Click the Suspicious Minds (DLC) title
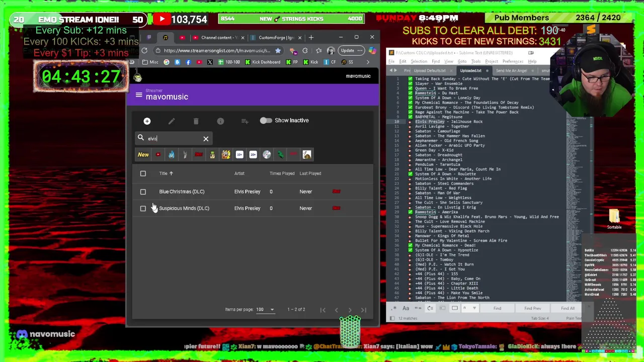The image size is (644, 362). pos(184,208)
